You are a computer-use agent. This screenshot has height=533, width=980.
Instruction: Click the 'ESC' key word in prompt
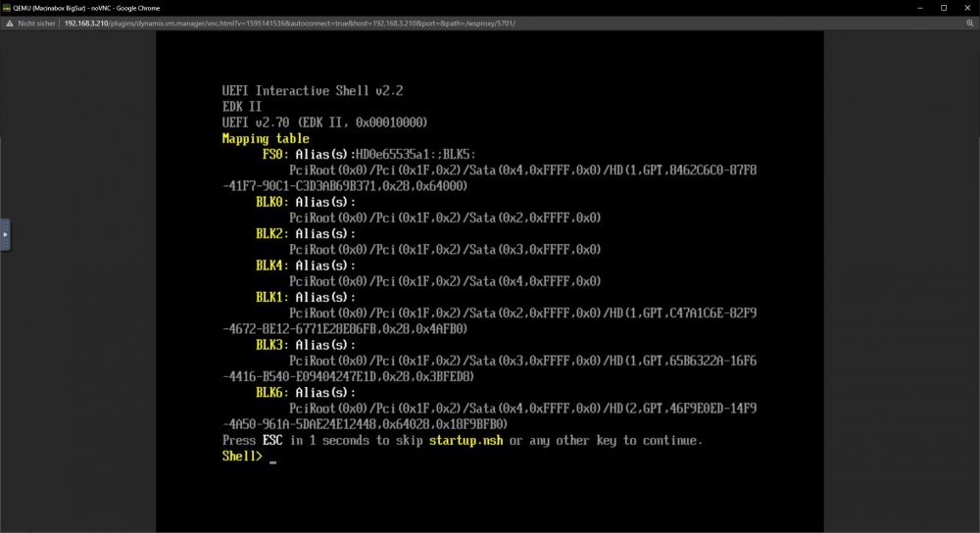(272, 441)
